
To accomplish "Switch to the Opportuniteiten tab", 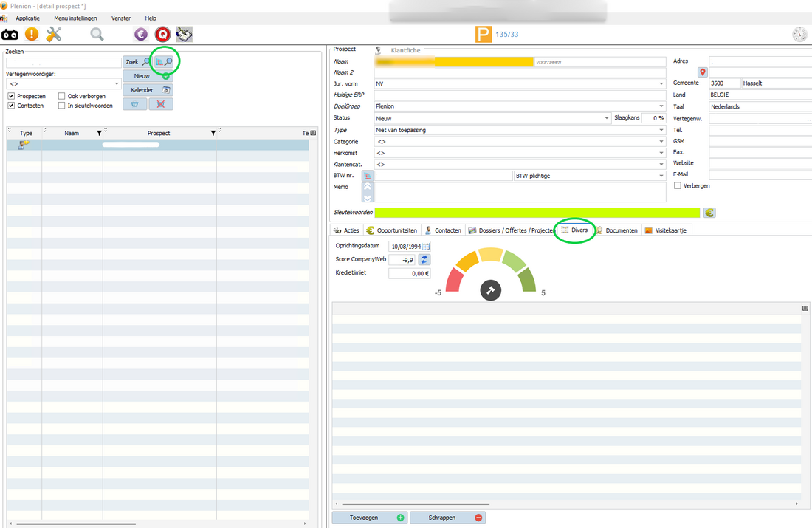I will point(392,230).
